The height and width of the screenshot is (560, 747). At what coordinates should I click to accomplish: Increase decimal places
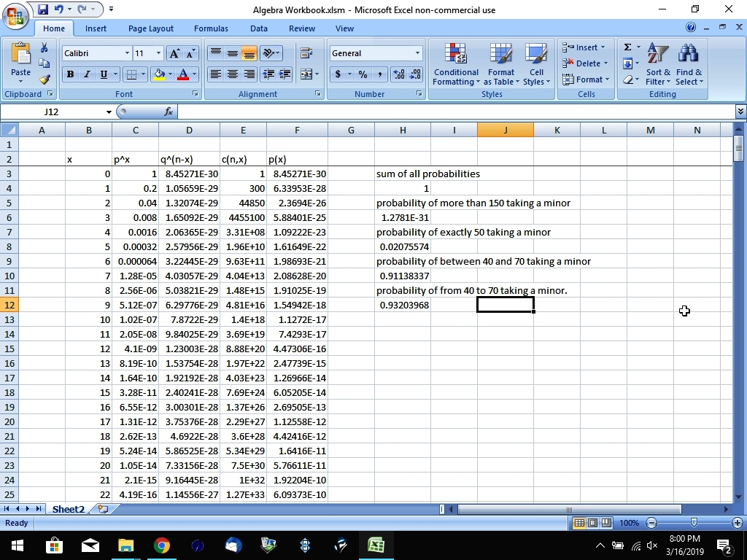(399, 74)
